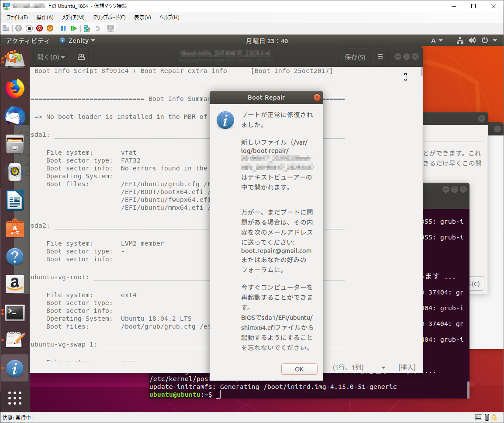Close the Boot Repair dialog
The image size is (504, 423).
[x=317, y=97]
